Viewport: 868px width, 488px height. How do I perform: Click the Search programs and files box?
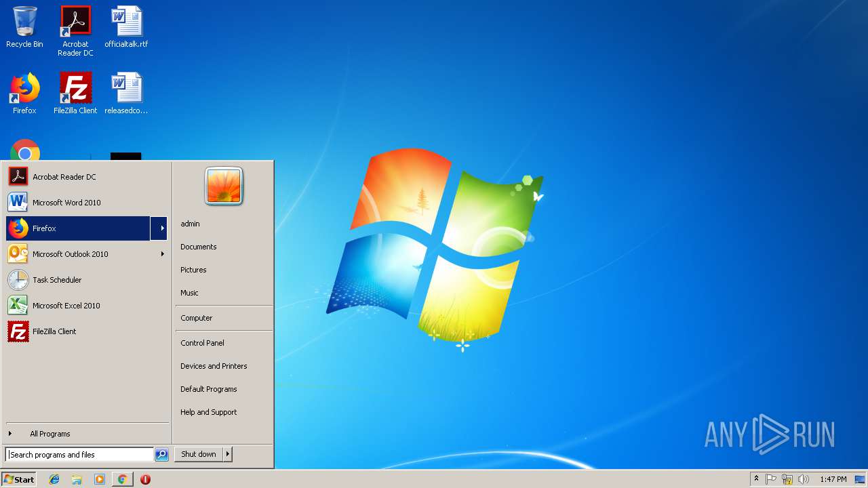click(x=79, y=455)
